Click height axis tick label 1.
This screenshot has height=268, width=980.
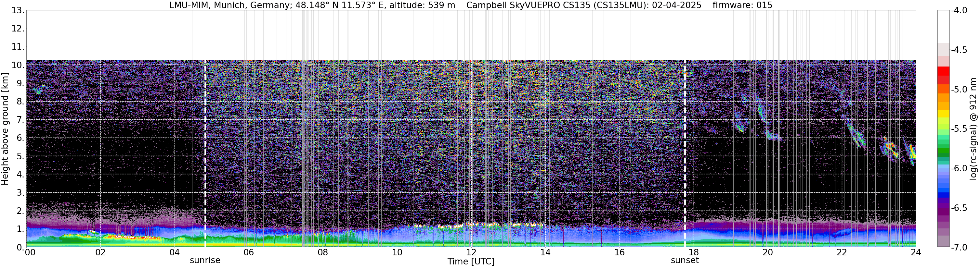(x=20, y=229)
